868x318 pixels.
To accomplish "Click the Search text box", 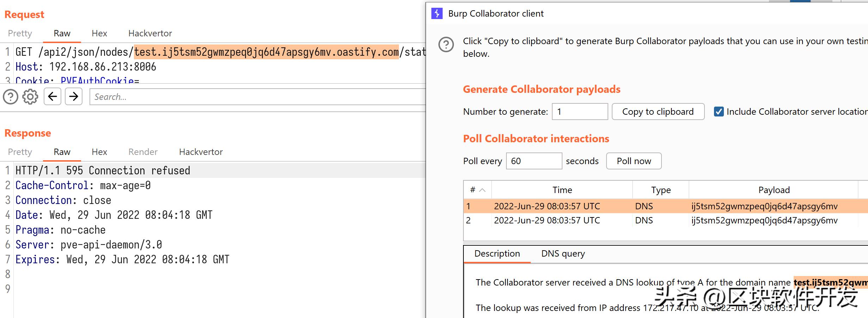I will coord(257,97).
